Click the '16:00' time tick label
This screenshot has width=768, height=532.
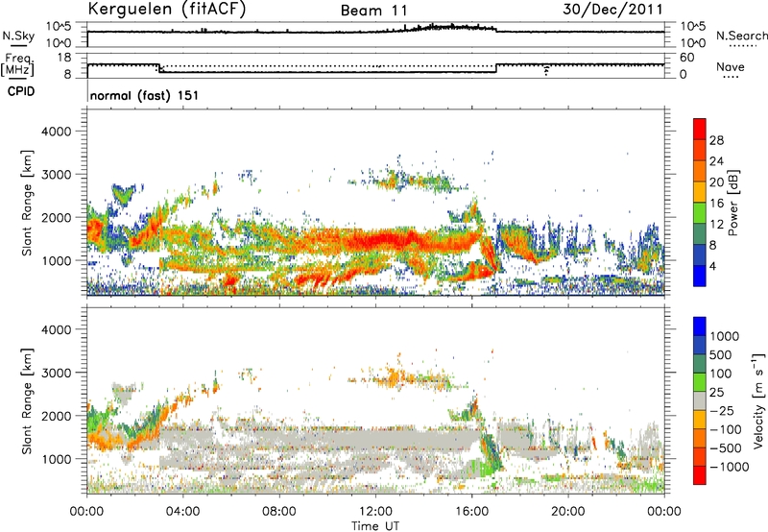pos(471,512)
